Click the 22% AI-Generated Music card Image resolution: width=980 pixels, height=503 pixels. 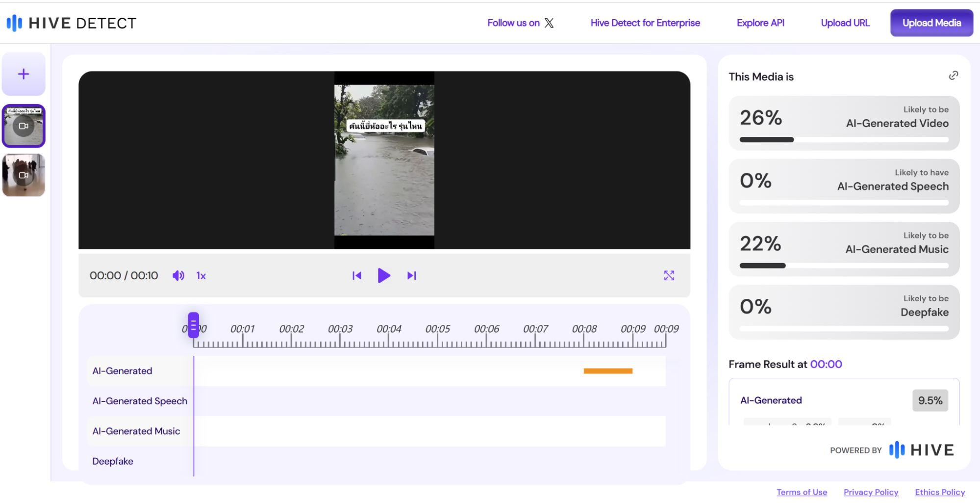coord(844,249)
